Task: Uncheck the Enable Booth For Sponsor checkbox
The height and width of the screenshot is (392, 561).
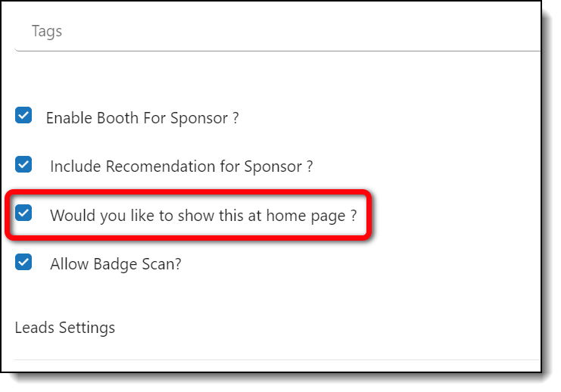Action: pyautogui.click(x=23, y=116)
